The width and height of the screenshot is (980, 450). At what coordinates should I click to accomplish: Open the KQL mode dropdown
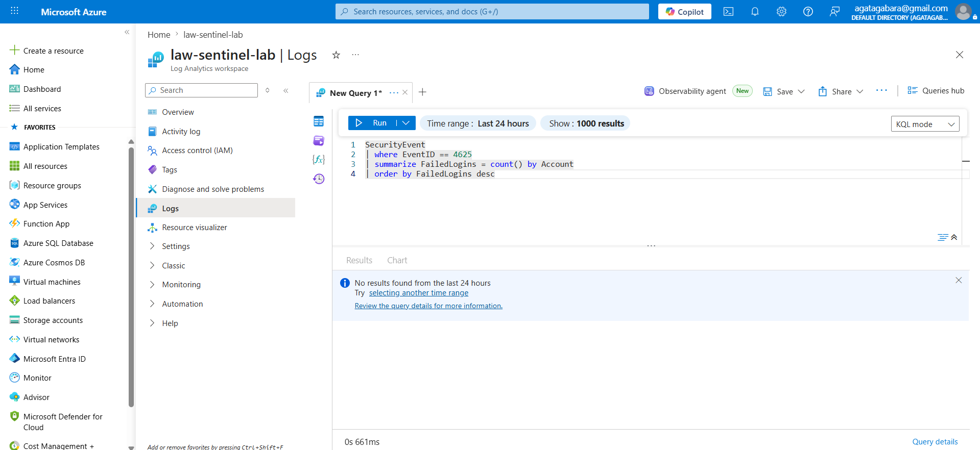click(925, 124)
